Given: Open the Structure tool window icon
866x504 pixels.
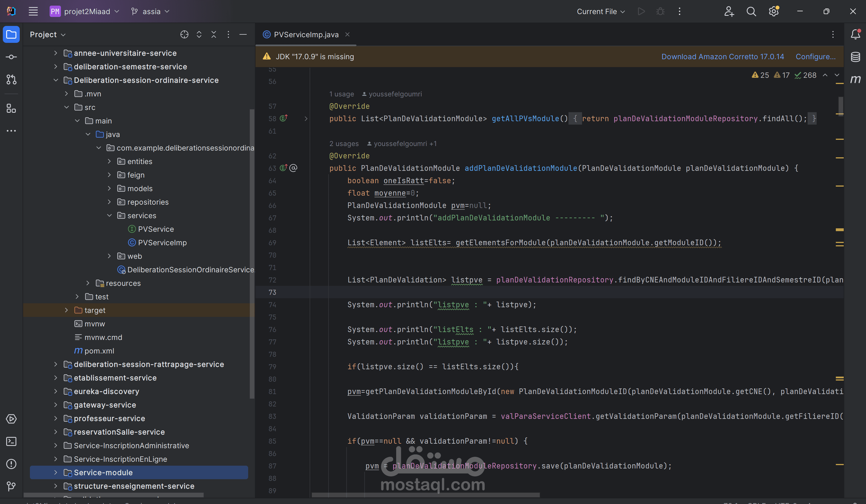Looking at the screenshot, I should pyautogui.click(x=11, y=109).
